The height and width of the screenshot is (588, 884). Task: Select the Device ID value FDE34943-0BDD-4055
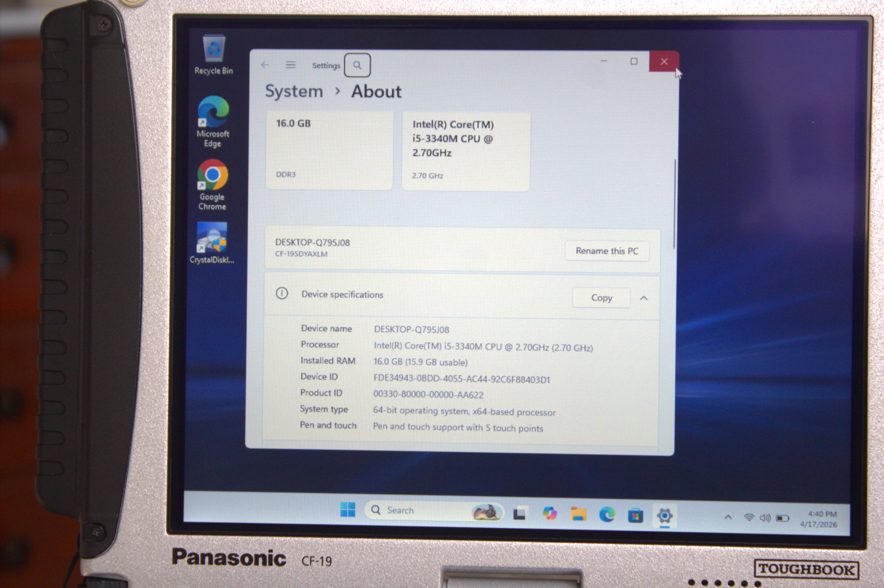click(462, 379)
